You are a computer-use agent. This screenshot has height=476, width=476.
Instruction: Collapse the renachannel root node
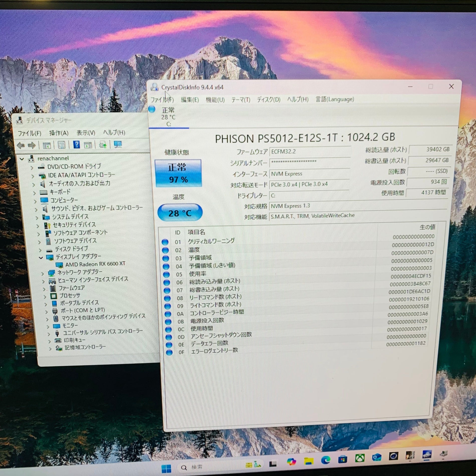[x=22, y=159]
